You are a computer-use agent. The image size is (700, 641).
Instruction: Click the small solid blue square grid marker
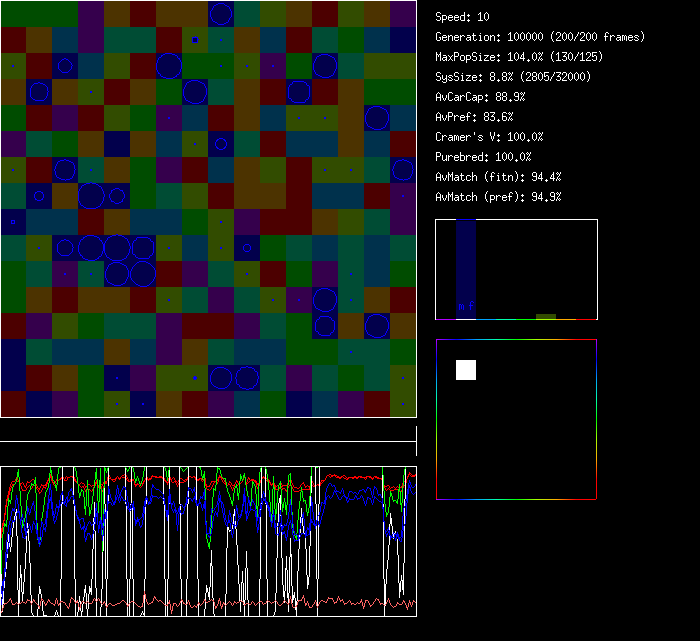pos(195,40)
